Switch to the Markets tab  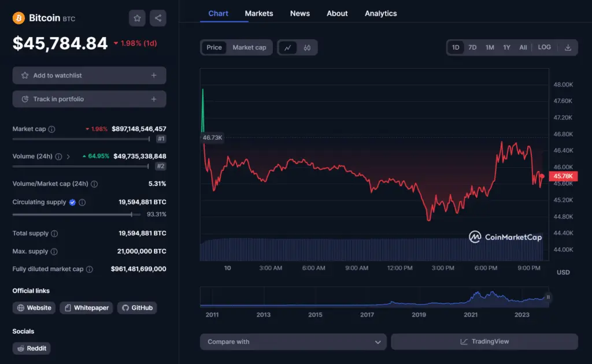click(258, 13)
